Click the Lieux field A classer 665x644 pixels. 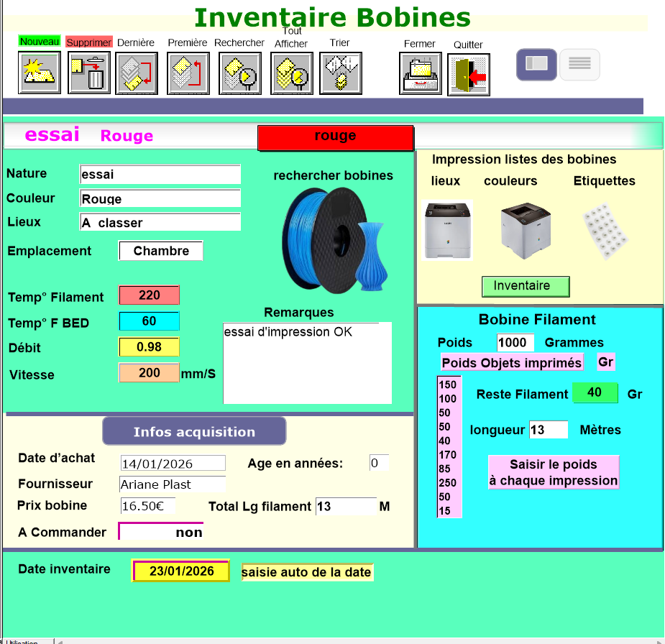tap(160, 222)
